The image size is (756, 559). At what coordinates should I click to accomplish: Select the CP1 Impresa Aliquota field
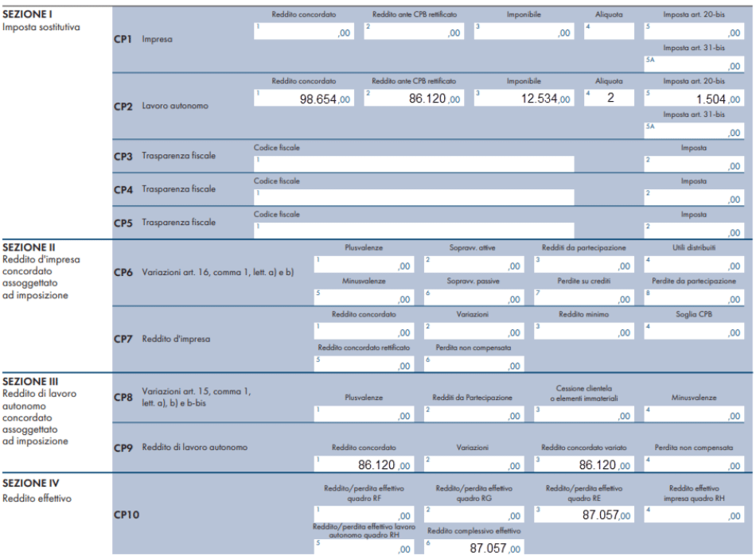pyautogui.click(x=609, y=32)
